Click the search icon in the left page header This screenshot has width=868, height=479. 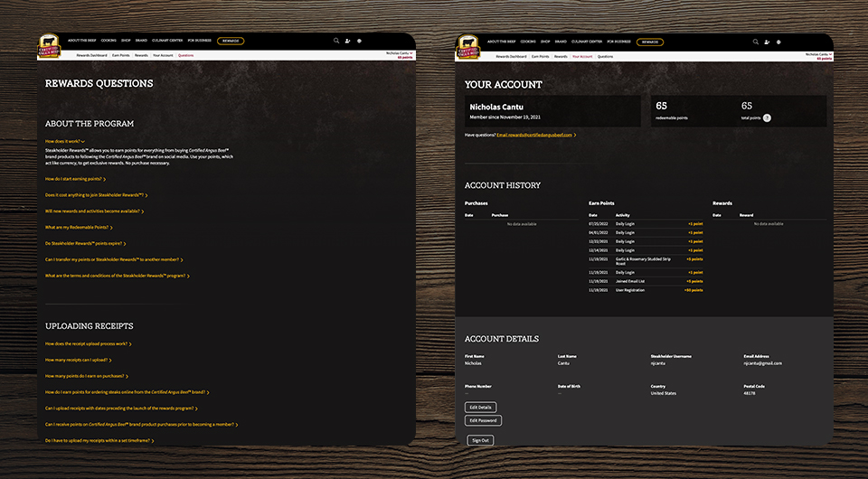click(336, 42)
